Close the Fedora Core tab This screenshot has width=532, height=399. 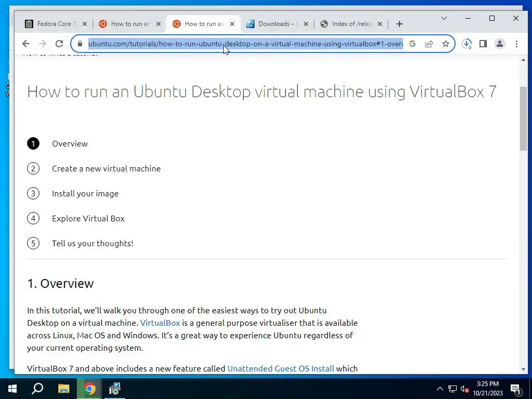[85, 24]
